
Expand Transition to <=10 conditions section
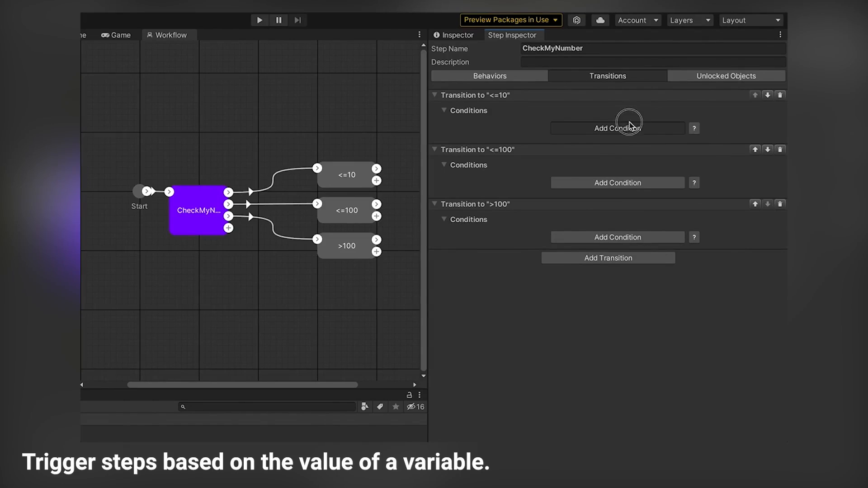(444, 110)
